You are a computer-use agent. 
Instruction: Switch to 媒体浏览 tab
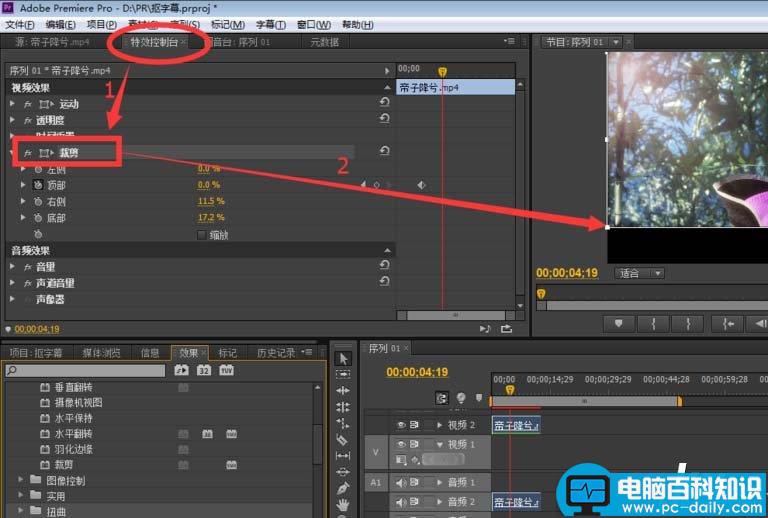(x=101, y=353)
